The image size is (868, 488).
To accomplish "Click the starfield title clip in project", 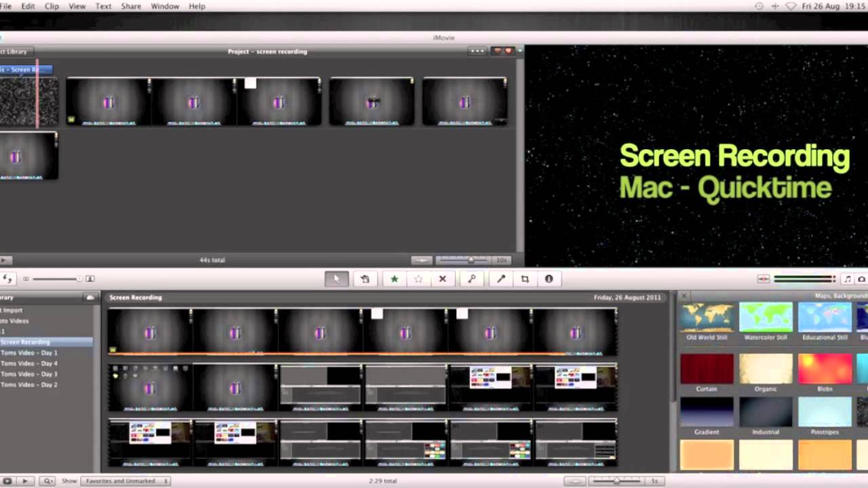I will (x=28, y=102).
